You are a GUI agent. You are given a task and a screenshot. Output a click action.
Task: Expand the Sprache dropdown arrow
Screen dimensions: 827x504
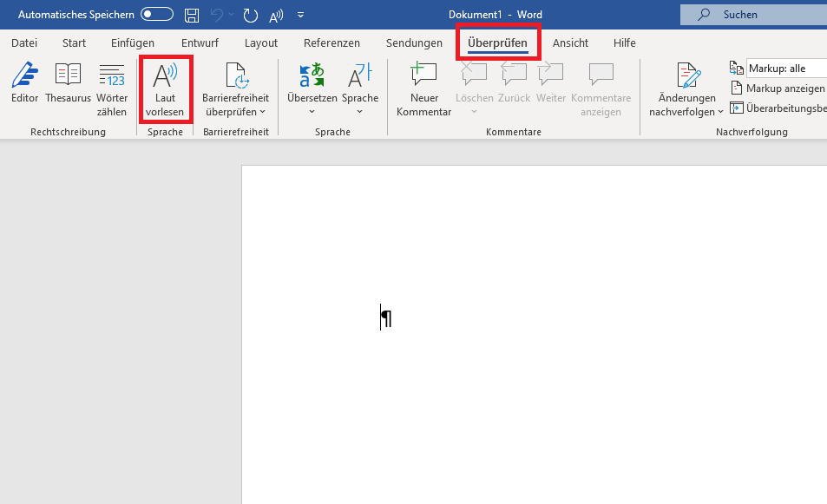click(360, 111)
